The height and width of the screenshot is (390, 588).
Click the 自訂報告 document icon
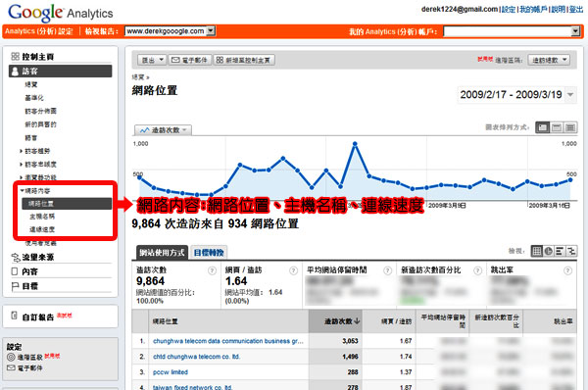point(15,316)
